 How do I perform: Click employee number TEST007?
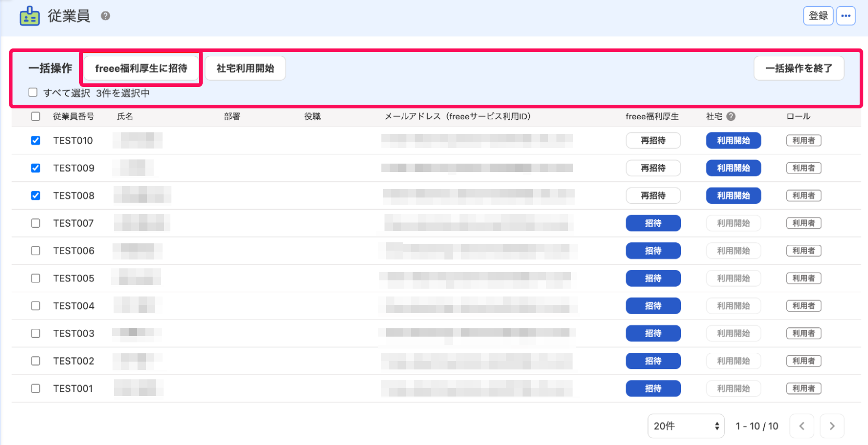[x=73, y=223]
